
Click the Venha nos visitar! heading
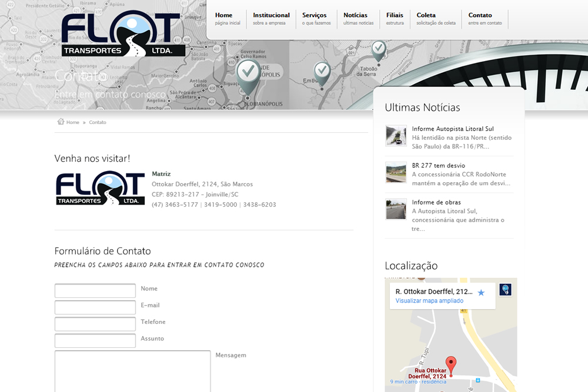point(92,158)
